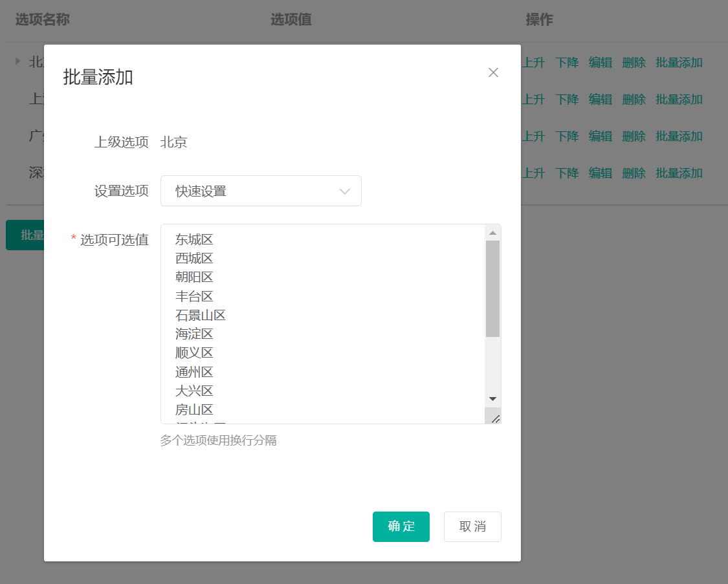Click the resize handle at the textarea corner
The image size is (728, 584).
tap(496, 419)
